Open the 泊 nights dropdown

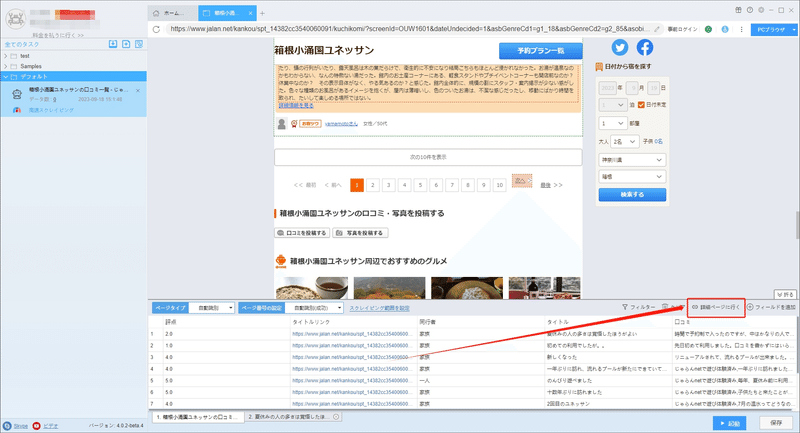(x=612, y=105)
